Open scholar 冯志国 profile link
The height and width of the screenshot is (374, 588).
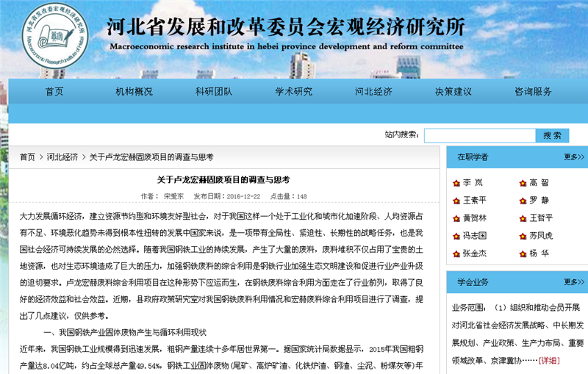474,236
